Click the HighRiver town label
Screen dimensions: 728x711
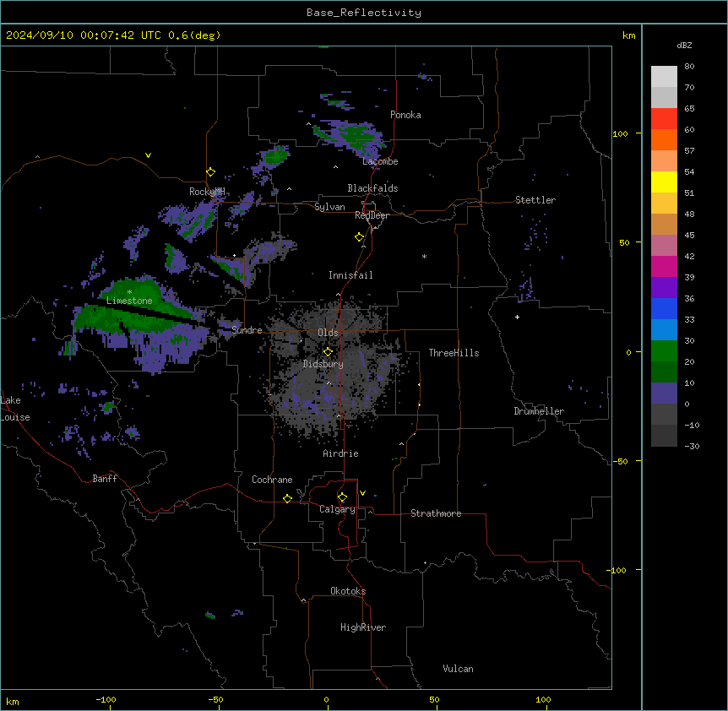363,627
